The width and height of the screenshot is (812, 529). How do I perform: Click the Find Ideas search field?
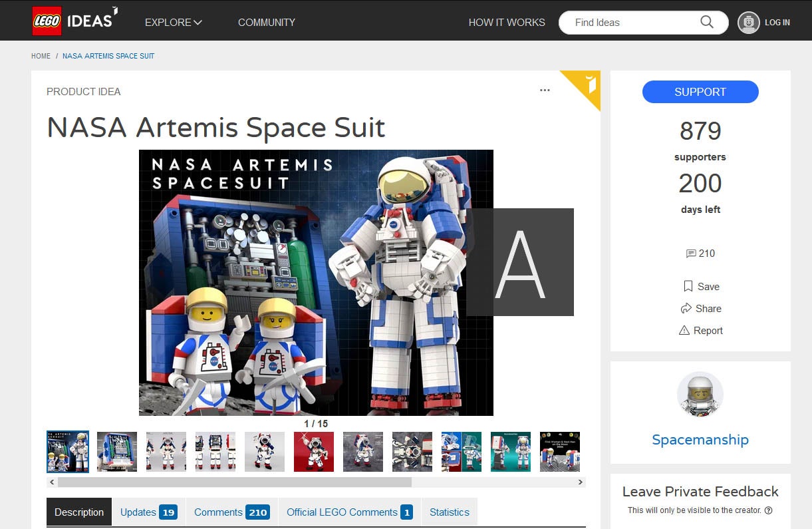[x=632, y=22]
